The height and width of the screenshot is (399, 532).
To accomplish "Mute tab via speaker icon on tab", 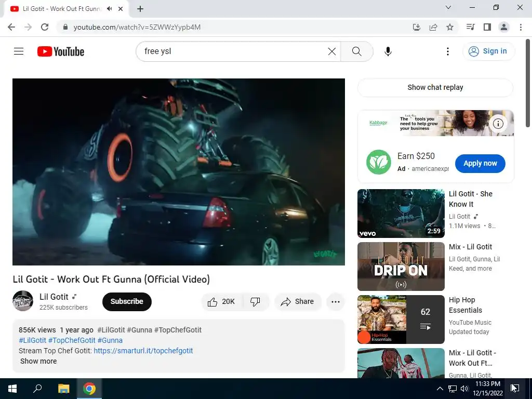I will click(x=109, y=9).
